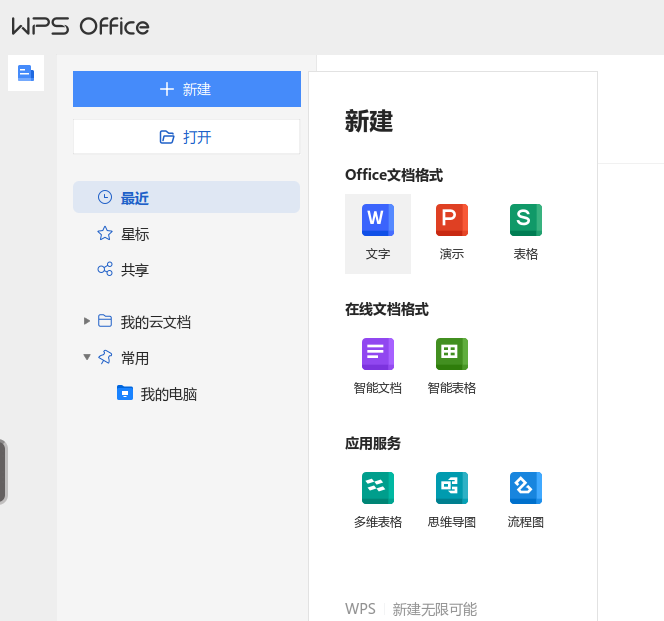Viewport: 664px width, 621px height.
Task: Collapse the 常用 section arrow
Action: pos(87,357)
